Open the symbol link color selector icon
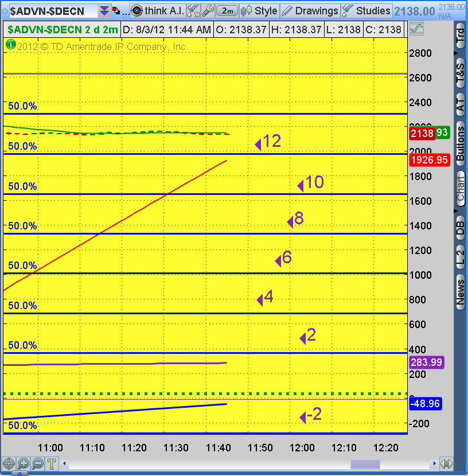This screenshot has height=476, width=468. pyautogui.click(x=116, y=11)
